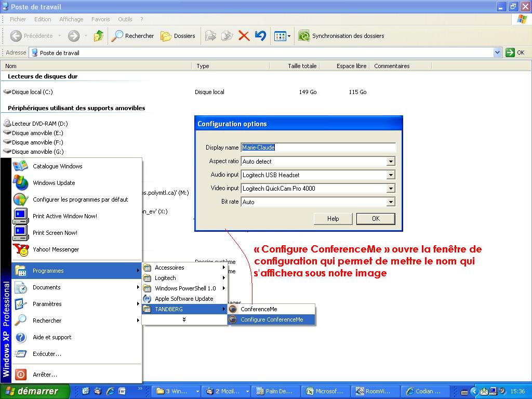Screen dimensions: 532x399
Task: Open the Affichage menu
Action: pyautogui.click(x=71, y=19)
